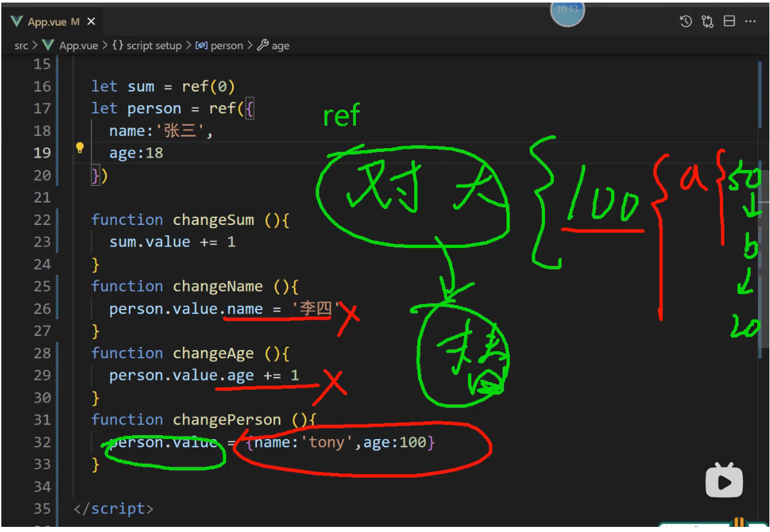Click 'age:100' inside the tony object
This screenshot has width=770, height=532.
pyautogui.click(x=395, y=442)
